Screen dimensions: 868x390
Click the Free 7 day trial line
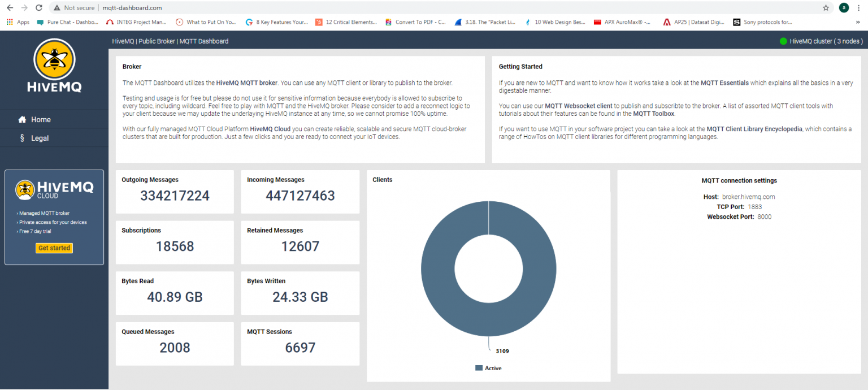tap(35, 231)
